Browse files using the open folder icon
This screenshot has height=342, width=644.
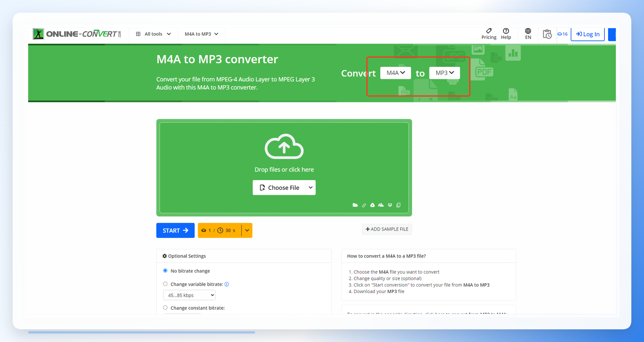pyautogui.click(x=355, y=205)
